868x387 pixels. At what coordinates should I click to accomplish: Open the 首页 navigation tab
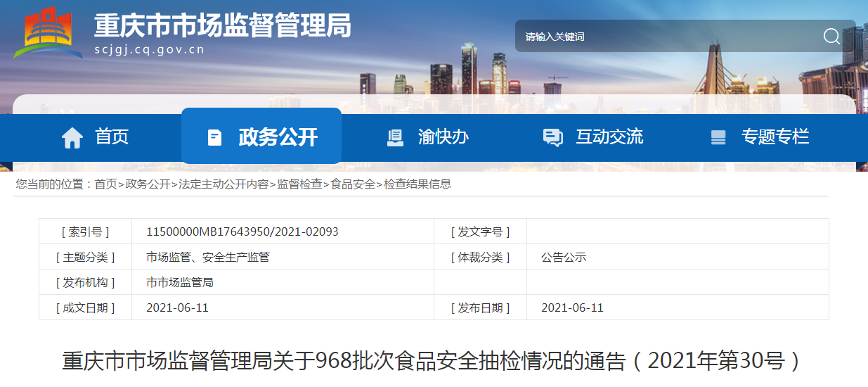(x=96, y=137)
